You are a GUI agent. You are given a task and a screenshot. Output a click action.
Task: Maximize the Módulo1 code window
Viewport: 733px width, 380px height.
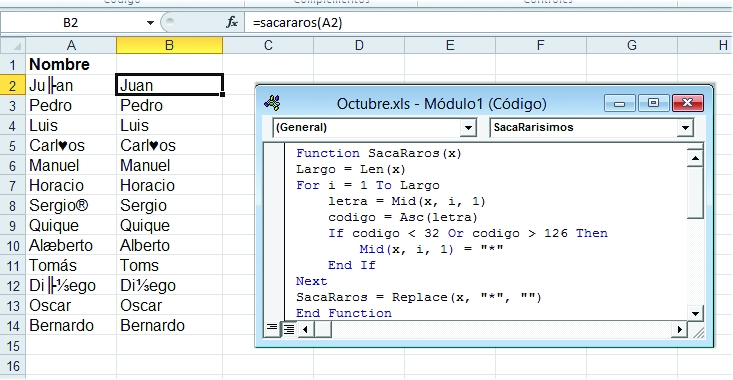[x=653, y=103]
